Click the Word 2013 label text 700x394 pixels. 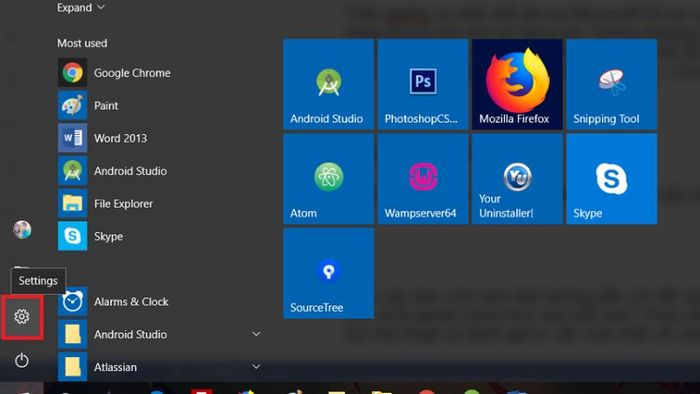click(120, 138)
